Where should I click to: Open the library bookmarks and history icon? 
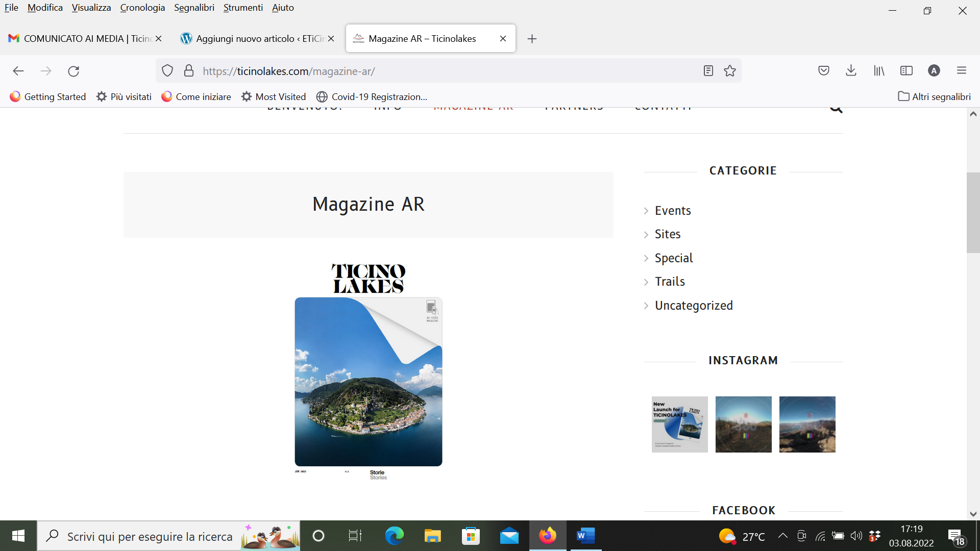pyautogui.click(x=879, y=71)
